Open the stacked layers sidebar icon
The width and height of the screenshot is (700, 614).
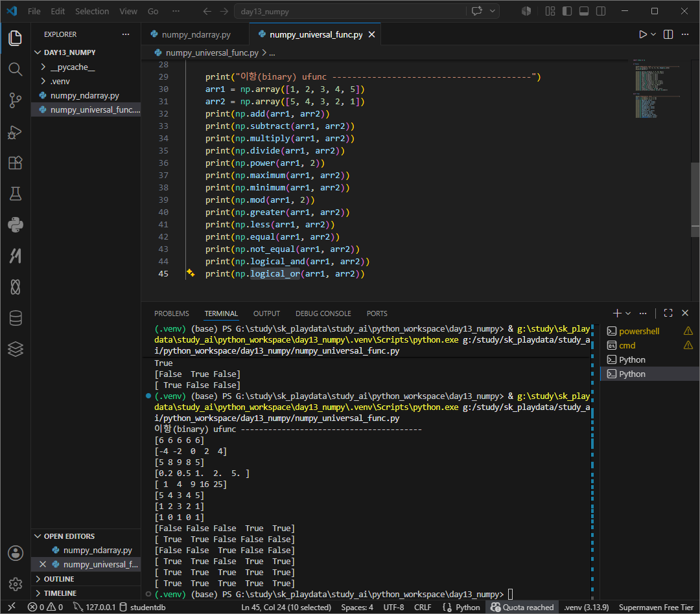coord(15,349)
